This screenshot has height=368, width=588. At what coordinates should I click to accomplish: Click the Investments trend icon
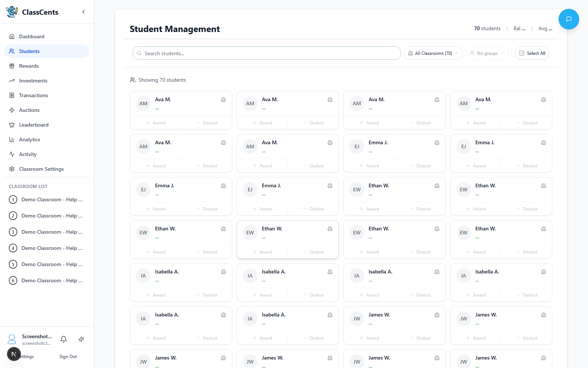12,81
